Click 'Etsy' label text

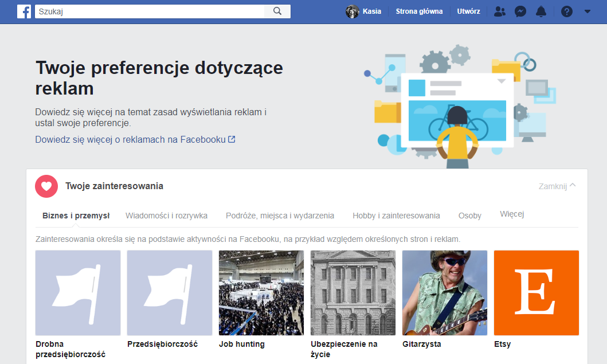point(503,344)
